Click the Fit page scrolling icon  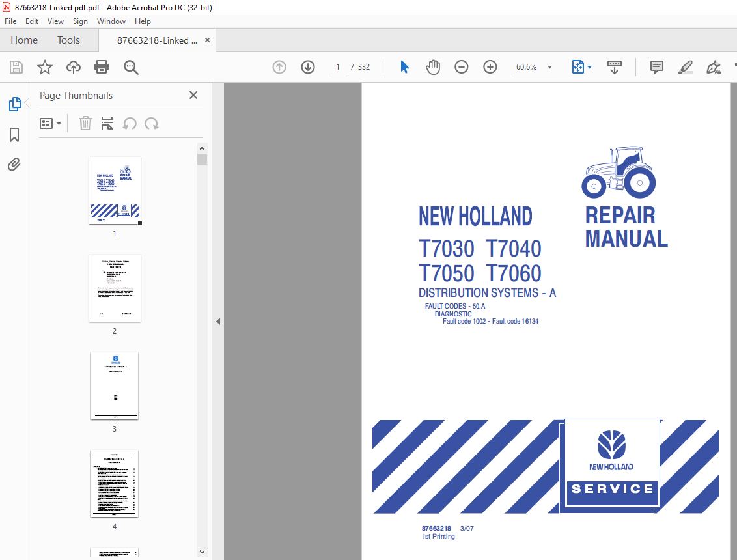coord(577,67)
